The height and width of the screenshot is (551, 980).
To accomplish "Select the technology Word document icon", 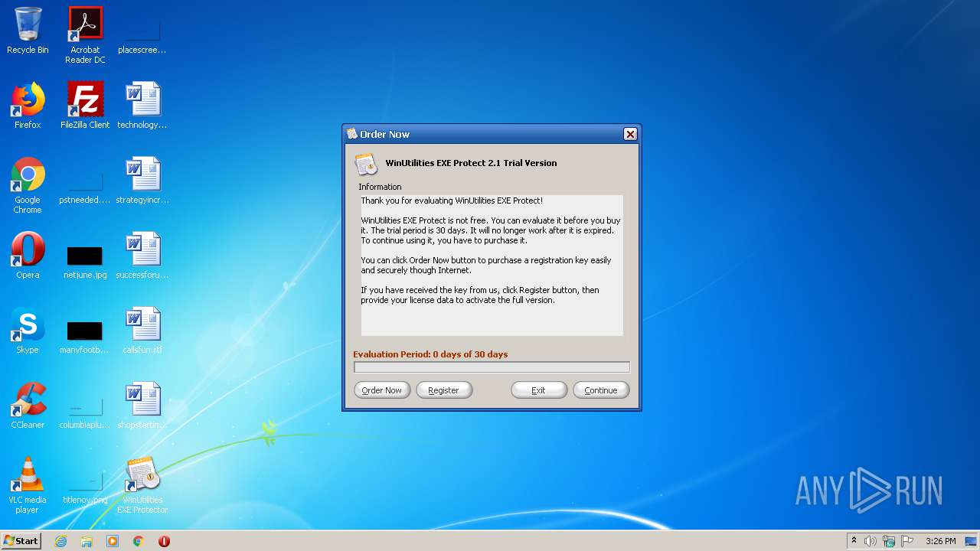I will (x=142, y=106).
